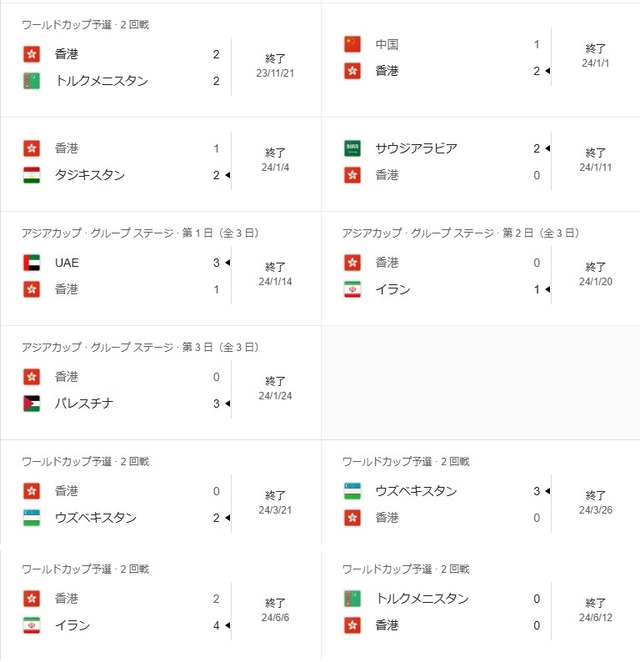
Task: Click the Tajikistan flag icon
Action: (31, 175)
